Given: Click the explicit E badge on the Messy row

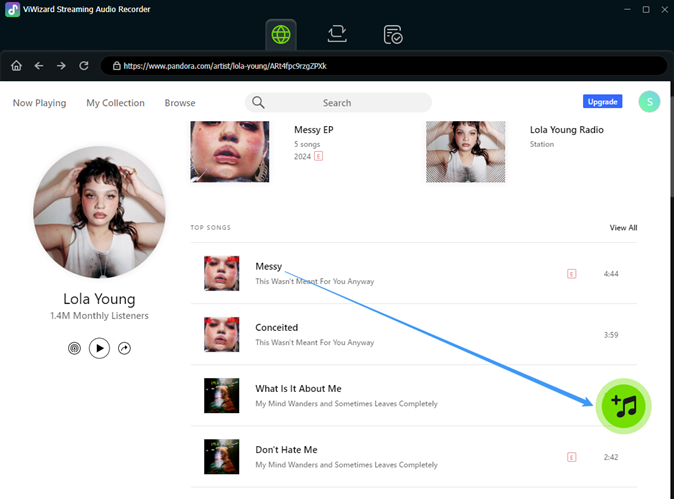Looking at the screenshot, I should click(x=572, y=274).
